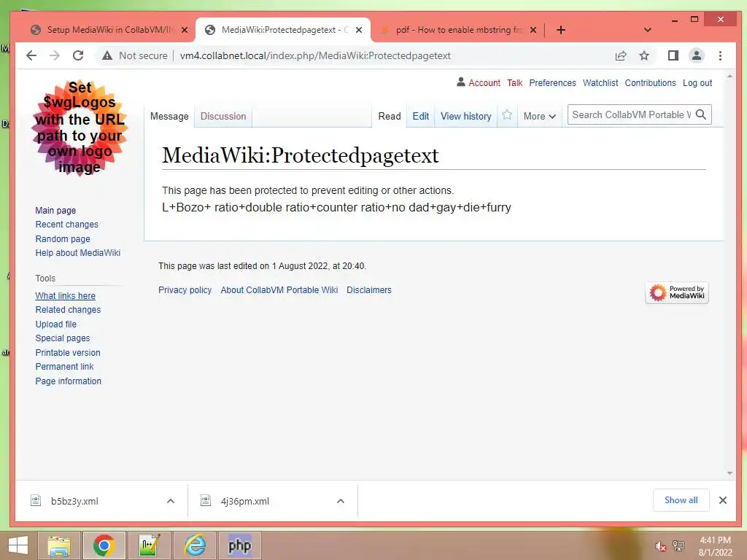Open the Message namespace tab
The image size is (747, 560).
tap(169, 116)
